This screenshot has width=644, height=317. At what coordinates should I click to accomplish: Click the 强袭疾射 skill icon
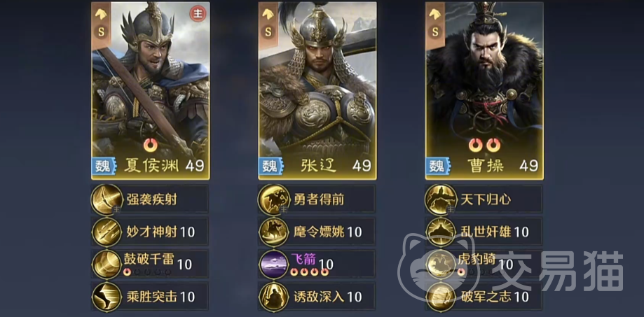click(107, 199)
